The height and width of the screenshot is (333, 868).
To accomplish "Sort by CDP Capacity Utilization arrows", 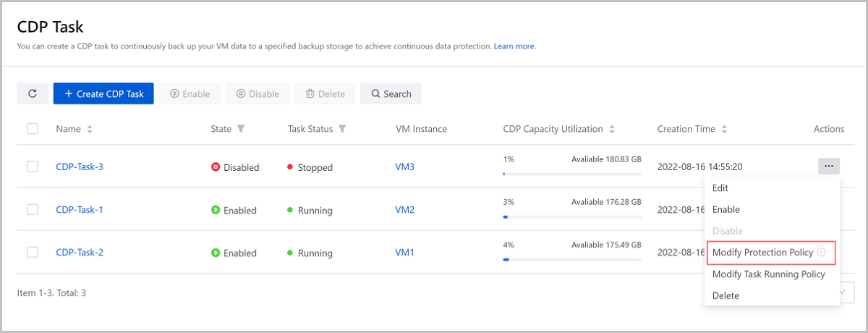I will [x=612, y=129].
